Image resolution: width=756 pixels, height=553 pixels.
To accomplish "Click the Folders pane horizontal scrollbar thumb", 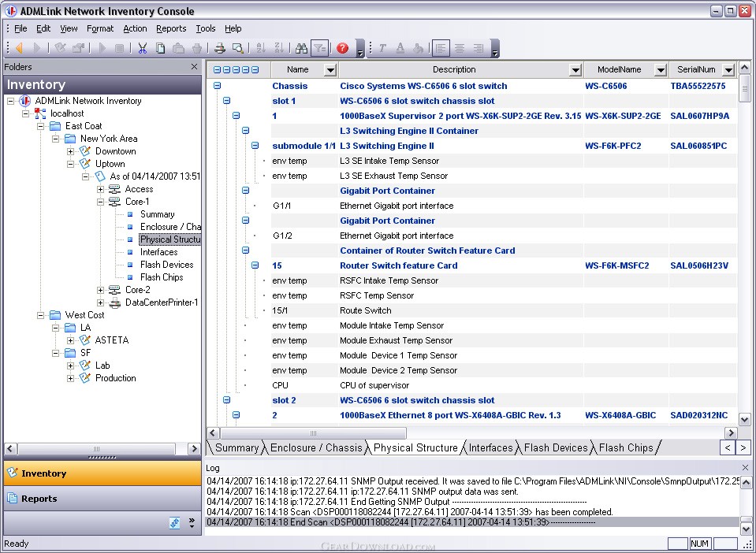I will click(x=96, y=448).
